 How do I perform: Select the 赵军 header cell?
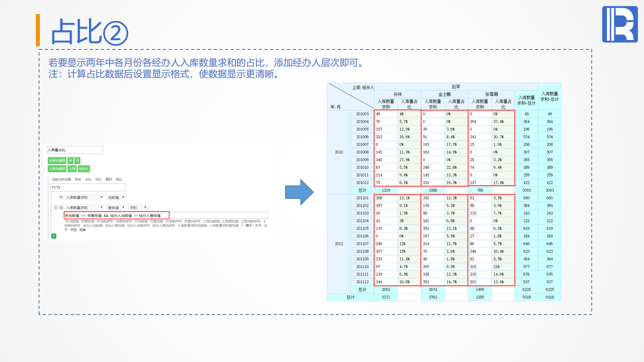click(x=456, y=87)
